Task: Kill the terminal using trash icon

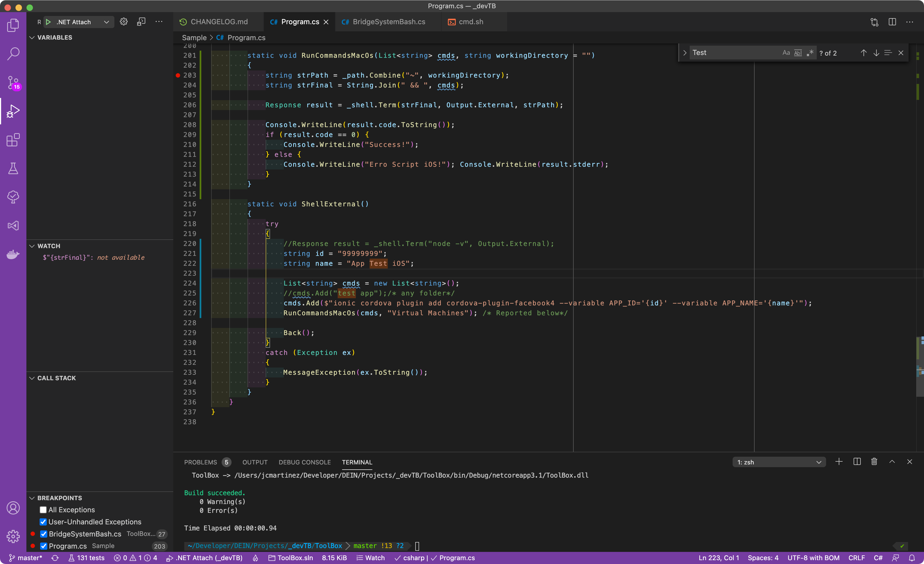Action: click(x=874, y=462)
